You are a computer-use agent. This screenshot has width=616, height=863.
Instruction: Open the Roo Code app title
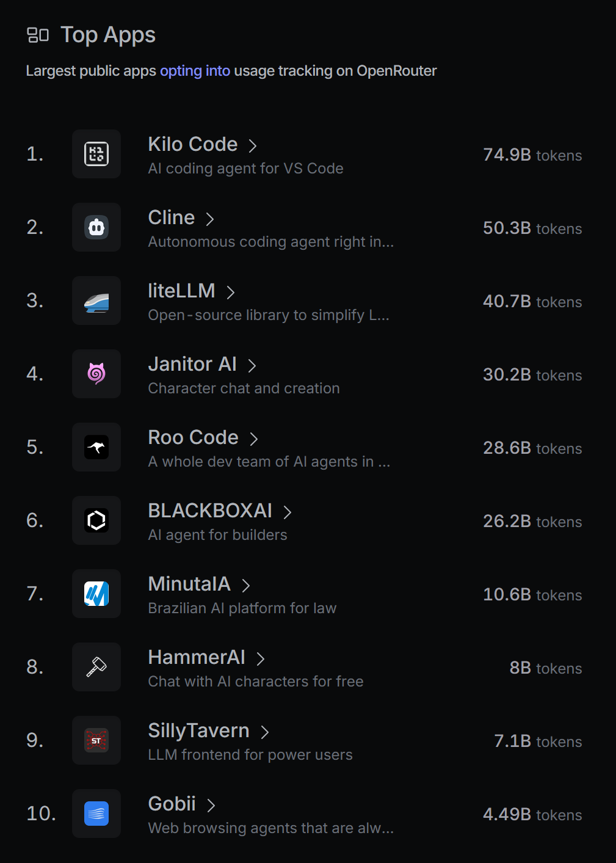[x=193, y=437]
